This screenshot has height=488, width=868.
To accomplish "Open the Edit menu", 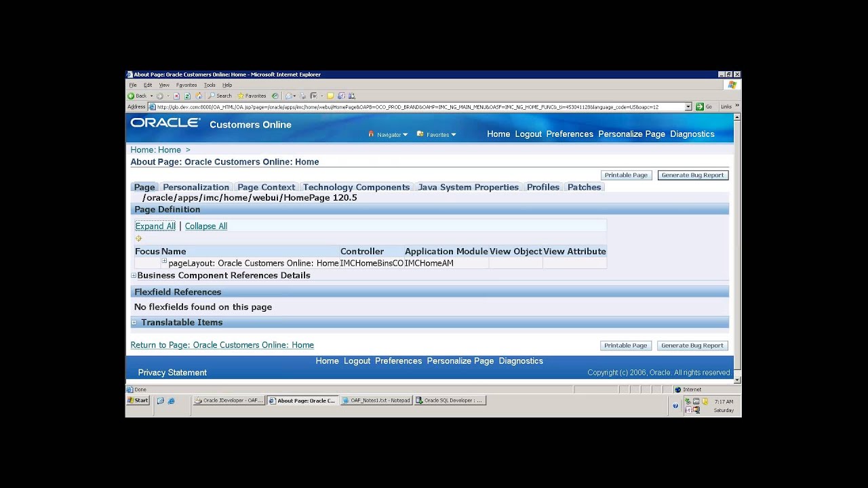I will click(x=148, y=85).
